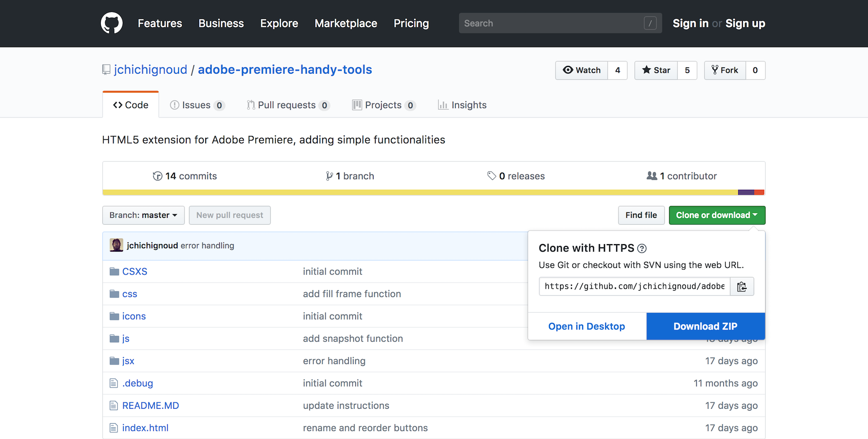Screen dimensions: 868x439
Task: Click the GitHub octocat logo
Action: (x=112, y=23)
